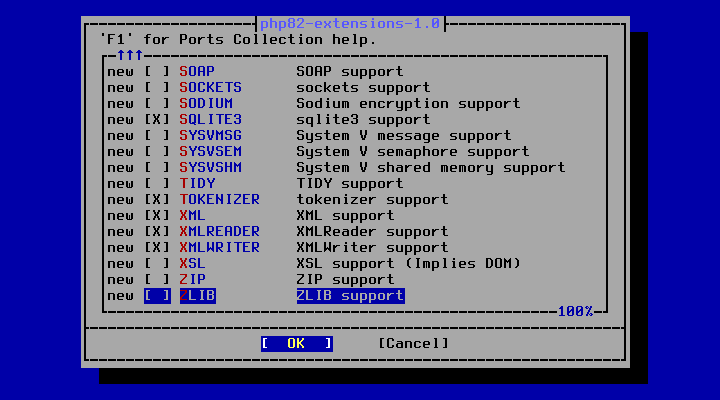The image size is (720, 400).
Task: Toggle the SODIUM encryption checkbox
Action: [x=157, y=104]
